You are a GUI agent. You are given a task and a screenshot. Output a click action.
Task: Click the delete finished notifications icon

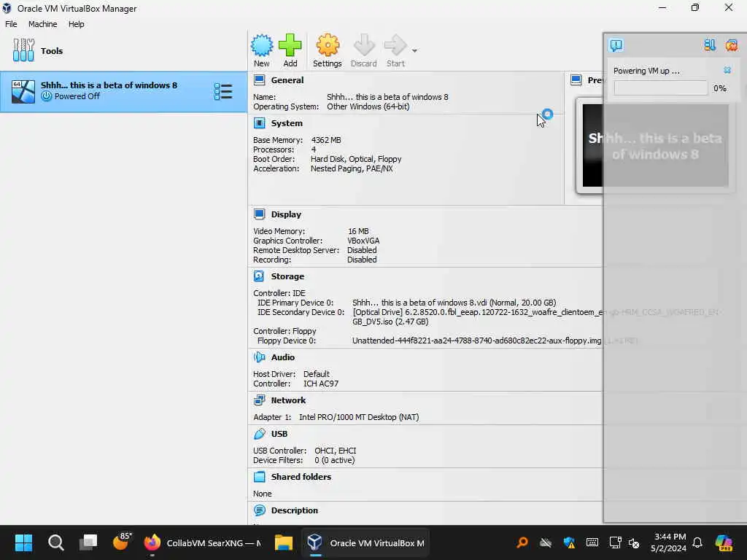click(x=731, y=45)
